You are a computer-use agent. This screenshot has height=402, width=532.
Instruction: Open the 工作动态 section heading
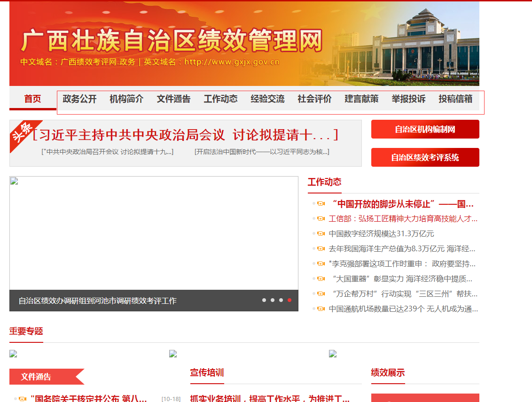[x=324, y=182]
